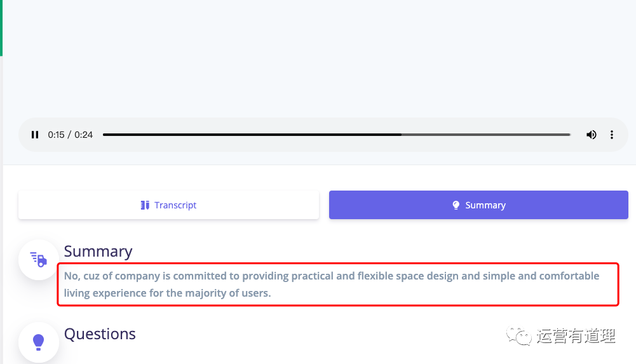Pause the audio playback
Image resolution: width=636 pixels, height=364 pixels.
35,135
